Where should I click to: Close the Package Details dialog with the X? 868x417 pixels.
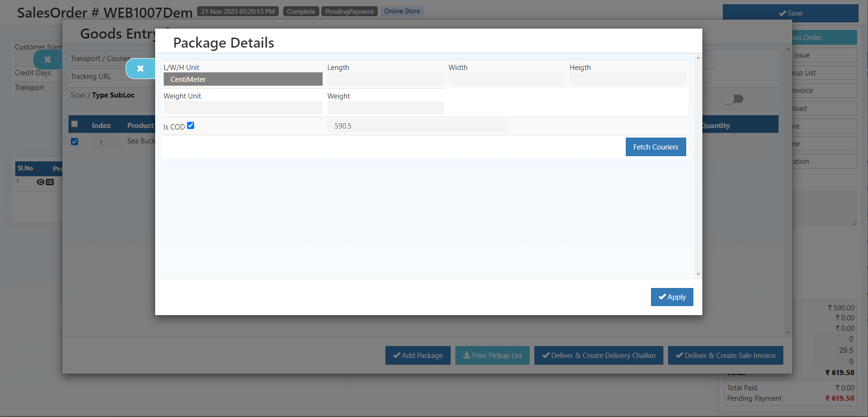click(140, 69)
